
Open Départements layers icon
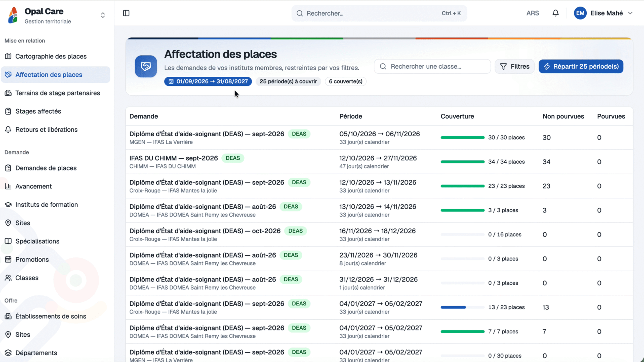pyautogui.click(x=8, y=353)
